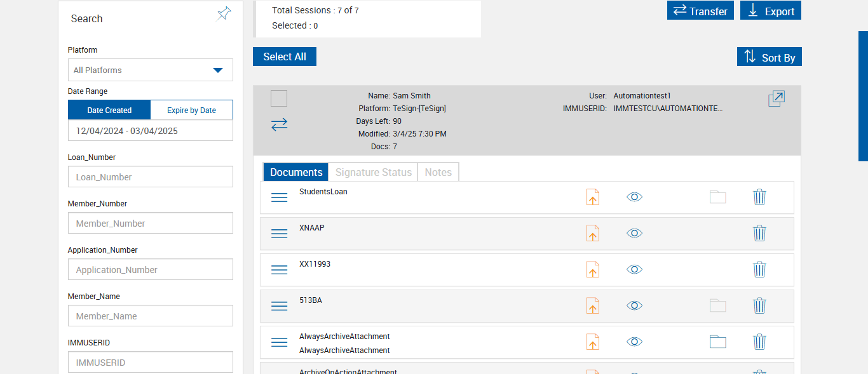Click the IMMUSERID input field
The height and width of the screenshot is (374, 868).
pyautogui.click(x=151, y=362)
